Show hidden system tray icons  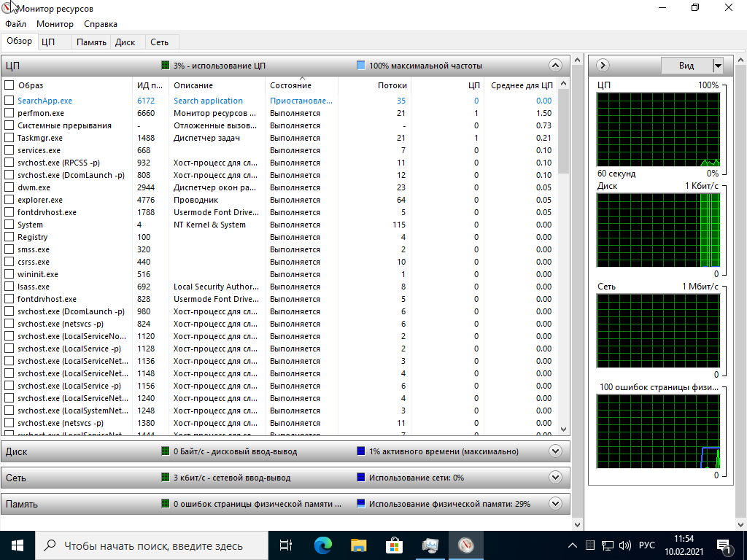click(573, 545)
